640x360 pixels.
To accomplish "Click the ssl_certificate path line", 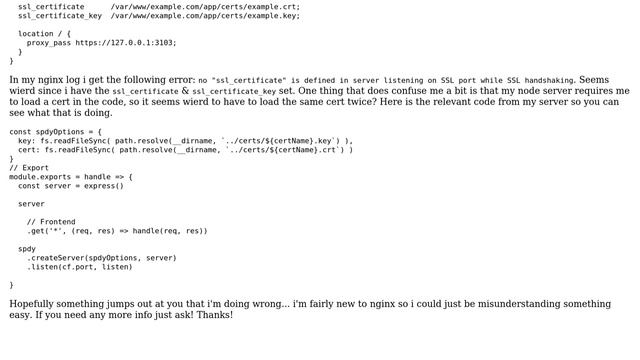I will coord(159,7).
